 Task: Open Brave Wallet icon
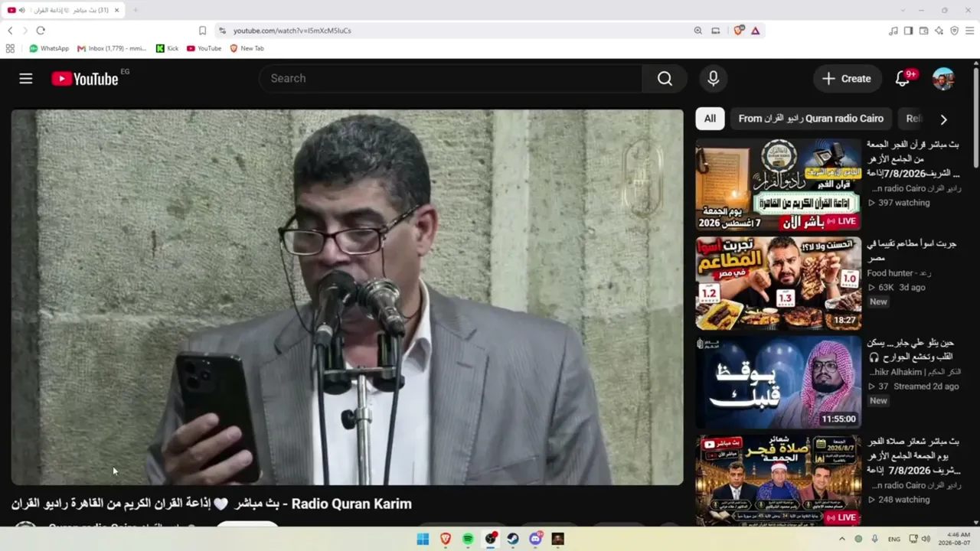tap(923, 31)
